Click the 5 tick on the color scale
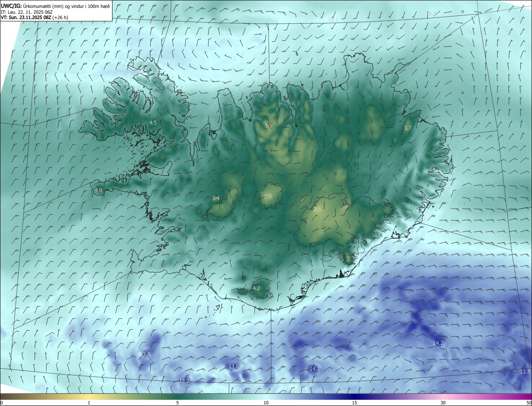 (177, 403)
